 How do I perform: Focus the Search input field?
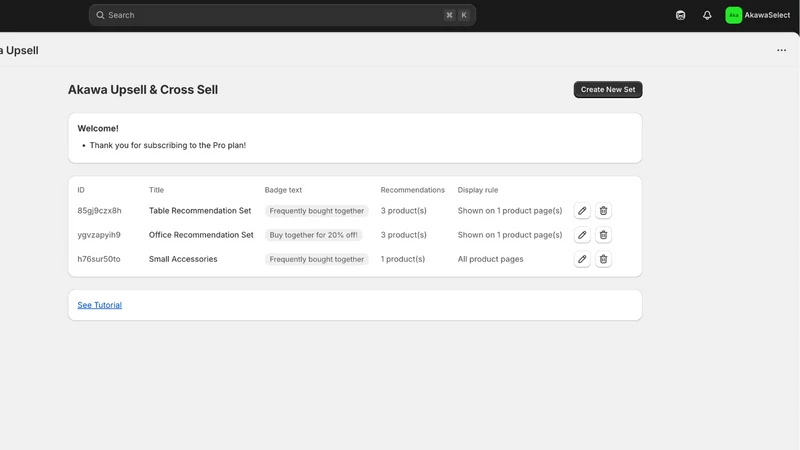282,15
